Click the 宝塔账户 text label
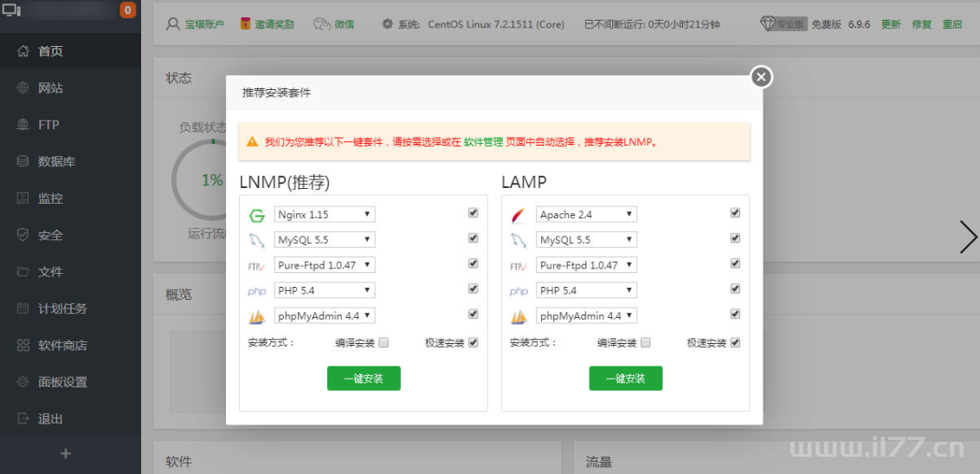Image resolution: width=980 pixels, height=474 pixels. coord(203,24)
